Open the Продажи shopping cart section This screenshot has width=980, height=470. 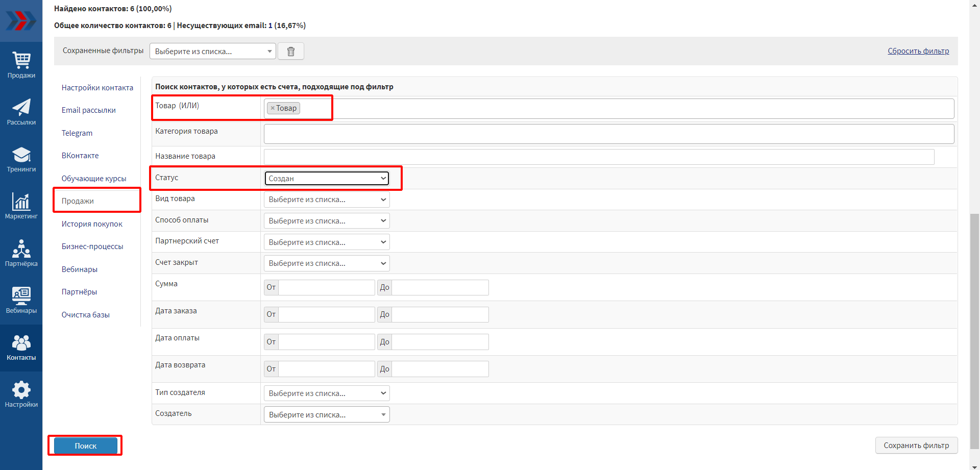point(21,65)
